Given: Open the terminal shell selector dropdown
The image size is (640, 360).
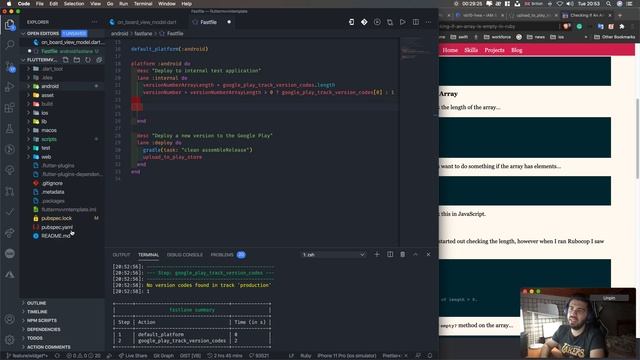Looking at the screenshot, I should click(333, 255).
